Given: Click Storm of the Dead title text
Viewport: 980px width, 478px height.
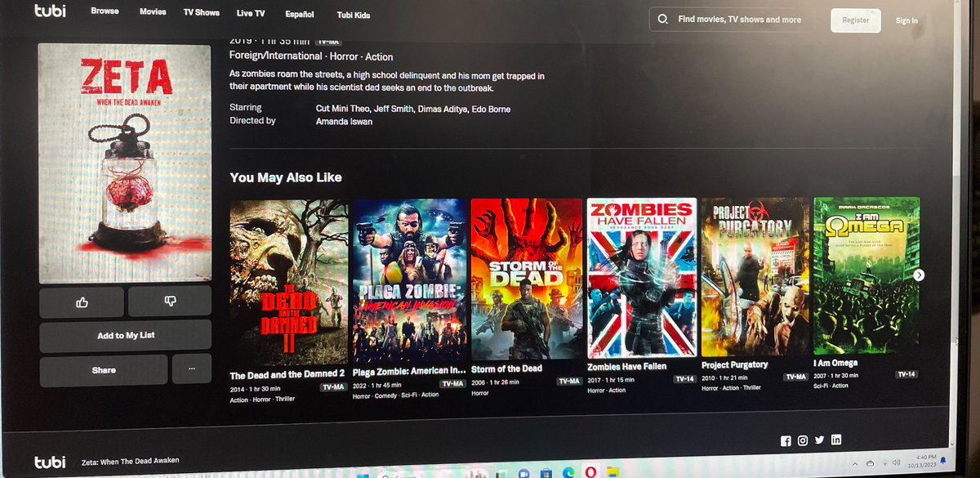Looking at the screenshot, I should click(x=506, y=369).
